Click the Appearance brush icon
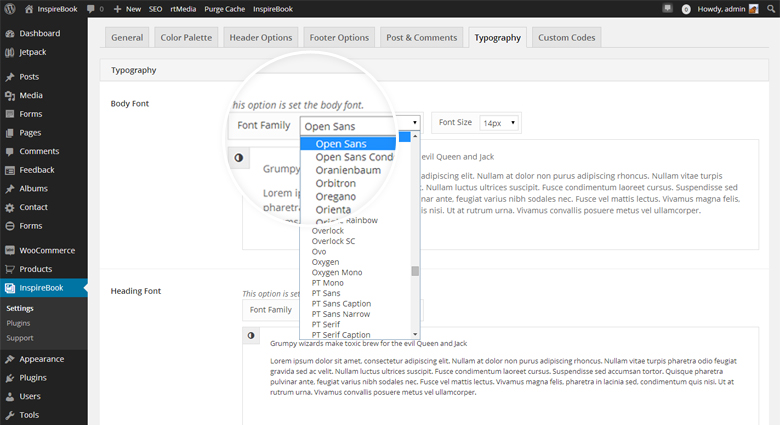Viewport: 780px width, 425px height. (9, 359)
